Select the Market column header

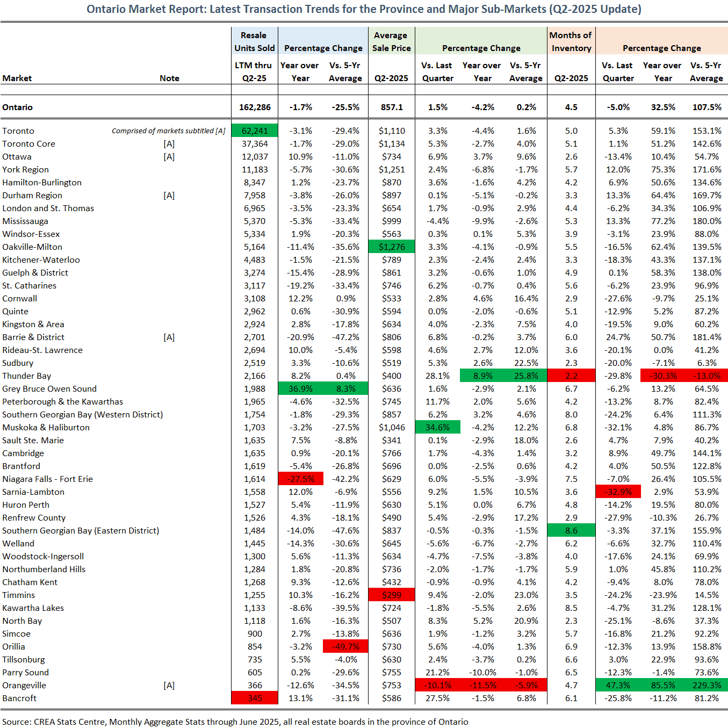pos(17,78)
